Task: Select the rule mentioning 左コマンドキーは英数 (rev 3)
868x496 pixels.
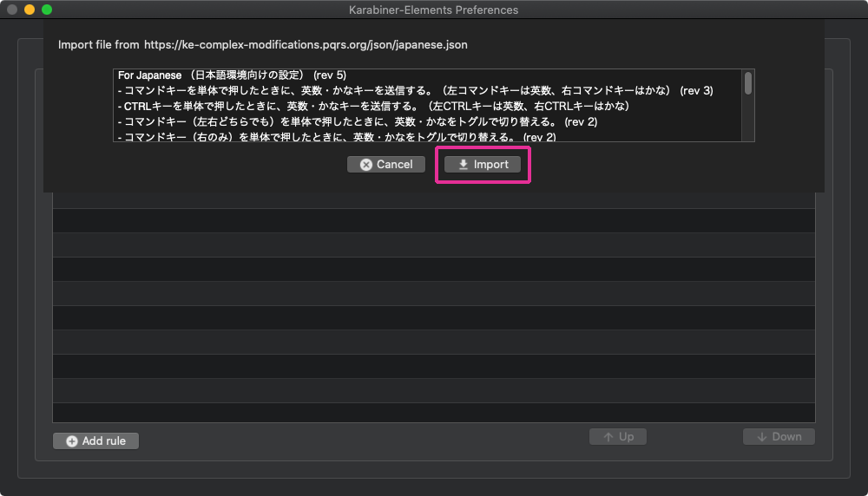Action: point(415,91)
